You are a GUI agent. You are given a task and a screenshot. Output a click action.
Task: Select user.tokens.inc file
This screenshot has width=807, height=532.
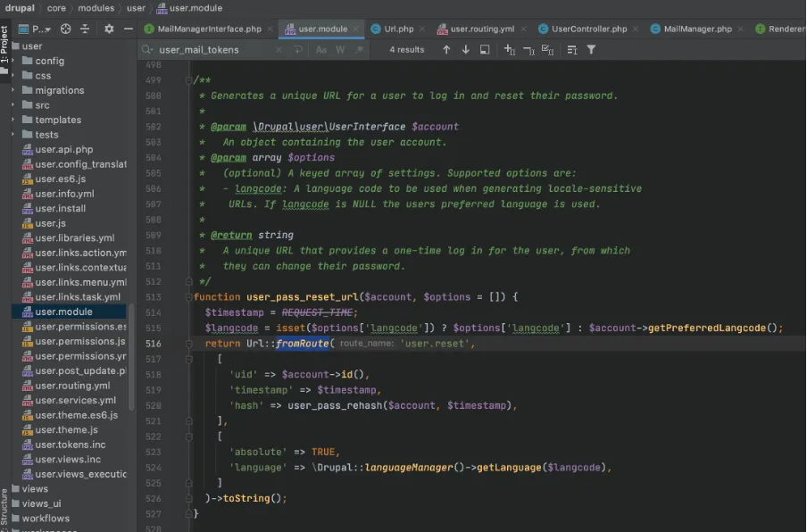[x=70, y=445]
